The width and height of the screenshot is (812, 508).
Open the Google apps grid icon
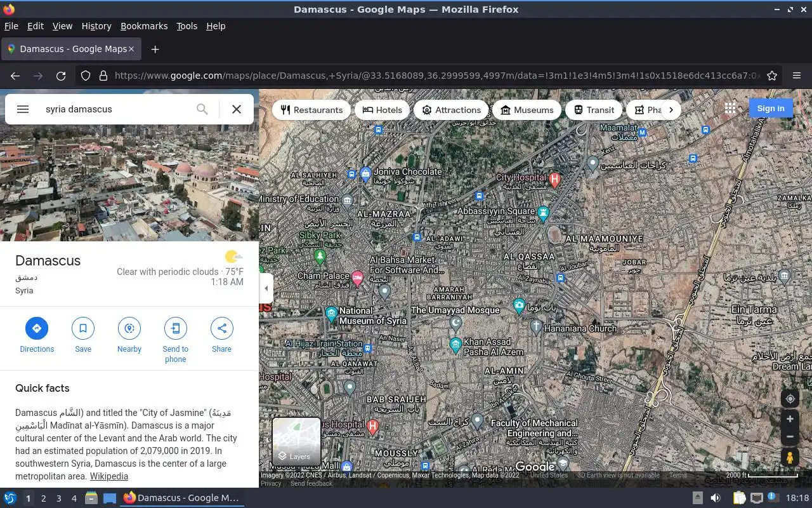click(730, 109)
